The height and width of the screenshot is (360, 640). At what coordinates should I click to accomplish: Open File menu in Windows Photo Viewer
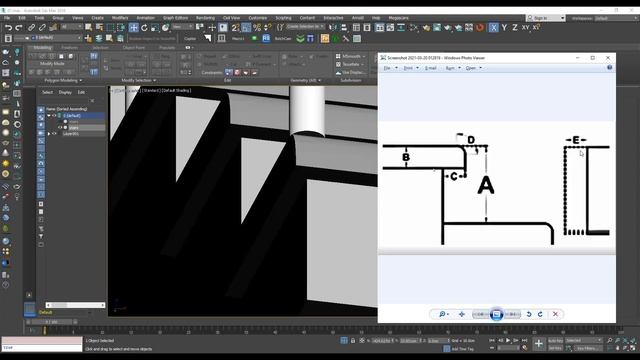(x=389, y=68)
